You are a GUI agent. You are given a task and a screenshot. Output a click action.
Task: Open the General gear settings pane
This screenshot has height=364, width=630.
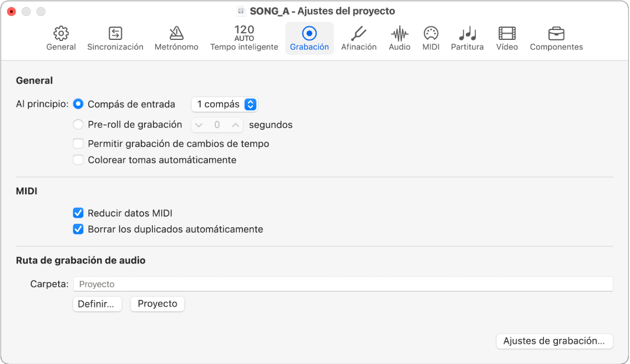(x=61, y=38)
